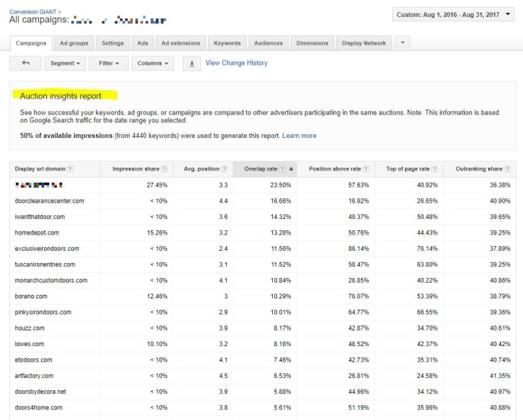Click exclusiveirondoors.com domain
This screenshot has width=523, height=420.
coord(47,249)
